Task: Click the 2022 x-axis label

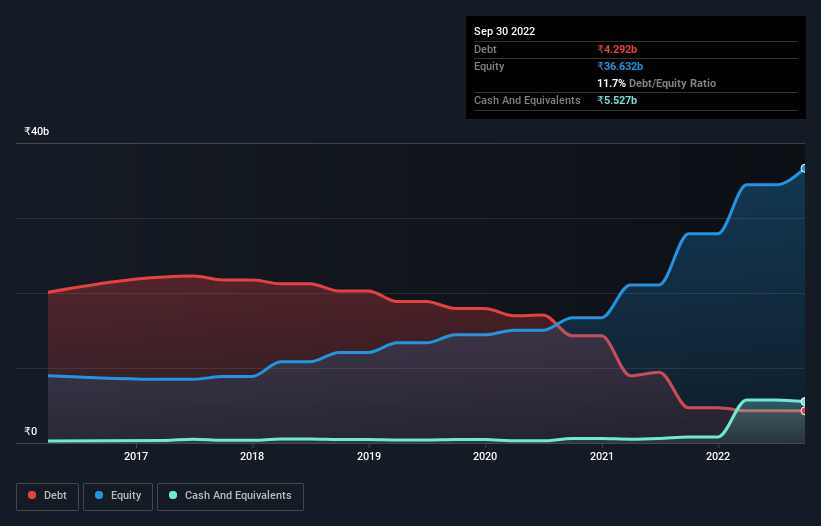Action: pos(718,456)
